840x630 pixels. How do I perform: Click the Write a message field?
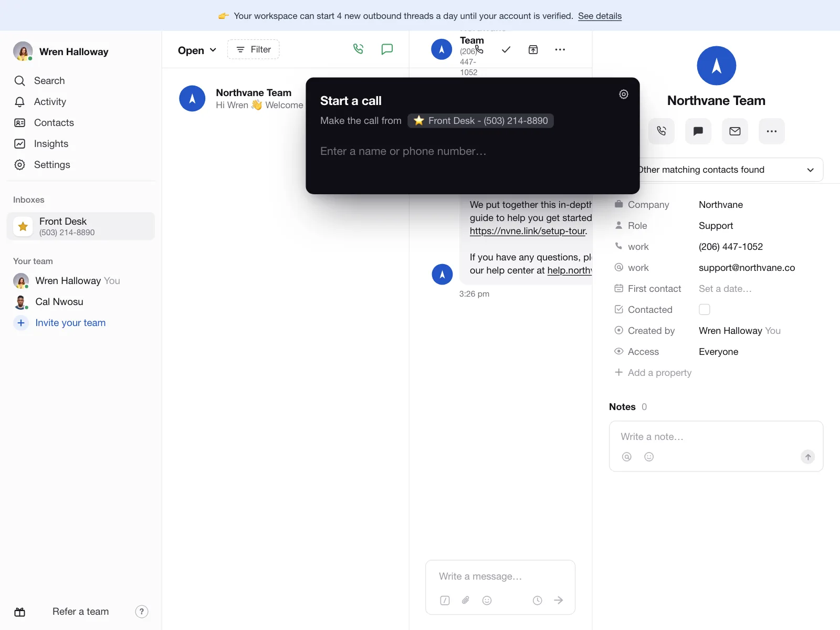tap(500, 576)
